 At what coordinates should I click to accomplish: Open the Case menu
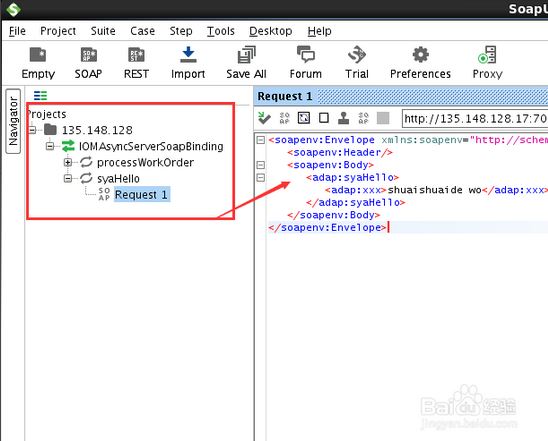143,31
